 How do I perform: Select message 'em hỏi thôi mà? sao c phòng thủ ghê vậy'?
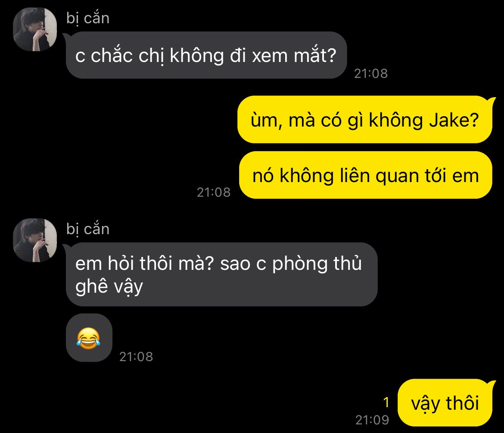tap(221, 274)
